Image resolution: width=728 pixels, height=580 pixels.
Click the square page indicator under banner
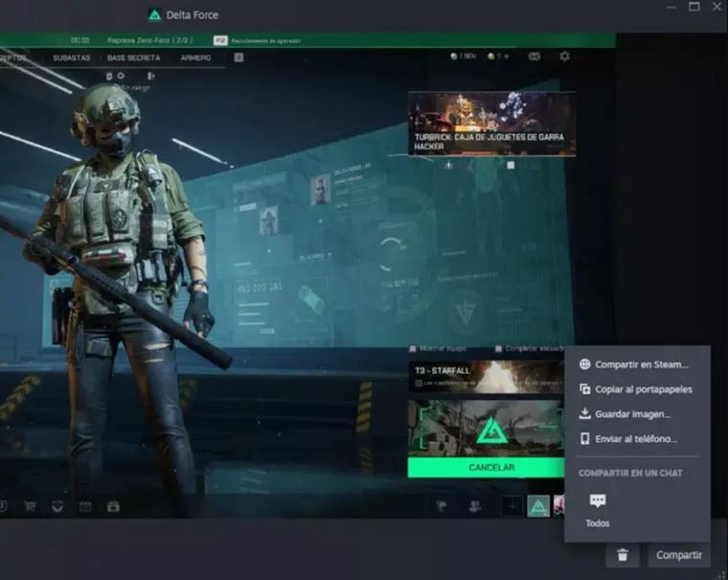click(511, 165)
